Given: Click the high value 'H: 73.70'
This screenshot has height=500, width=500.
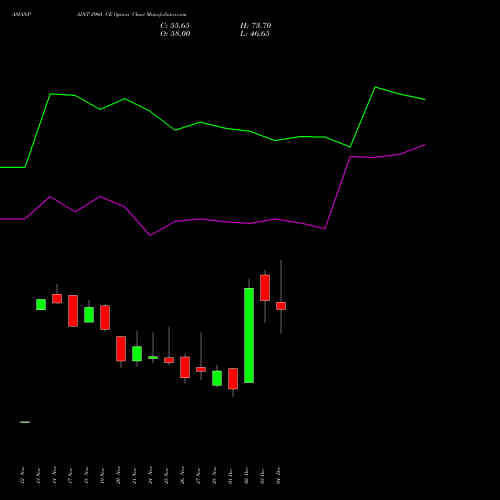Looking at the screenshot, I should tap(256, 26).
